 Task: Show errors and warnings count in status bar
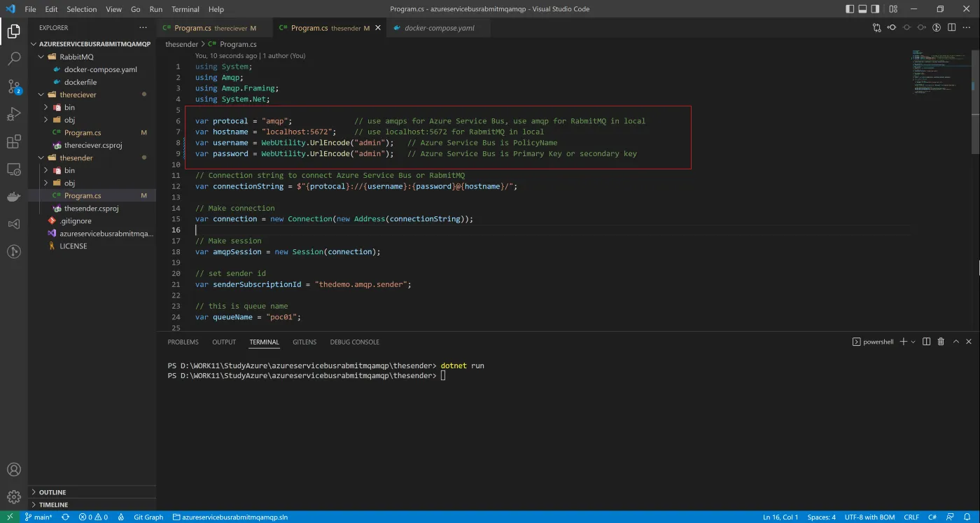click(x=93, y=517)
